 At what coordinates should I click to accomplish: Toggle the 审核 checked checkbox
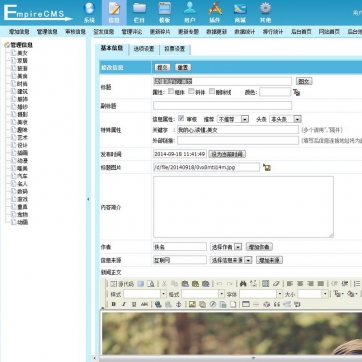coord(181,118)
